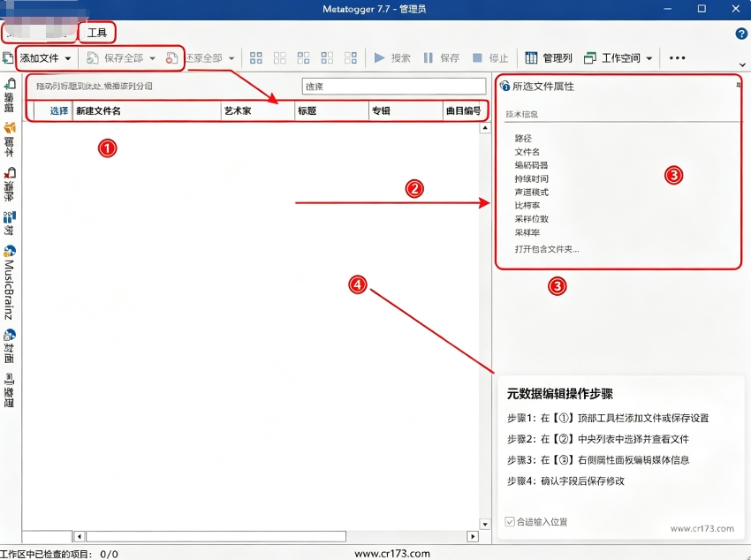Click the 选择 column header
751x560 pixels.
(x=59, y=111)
